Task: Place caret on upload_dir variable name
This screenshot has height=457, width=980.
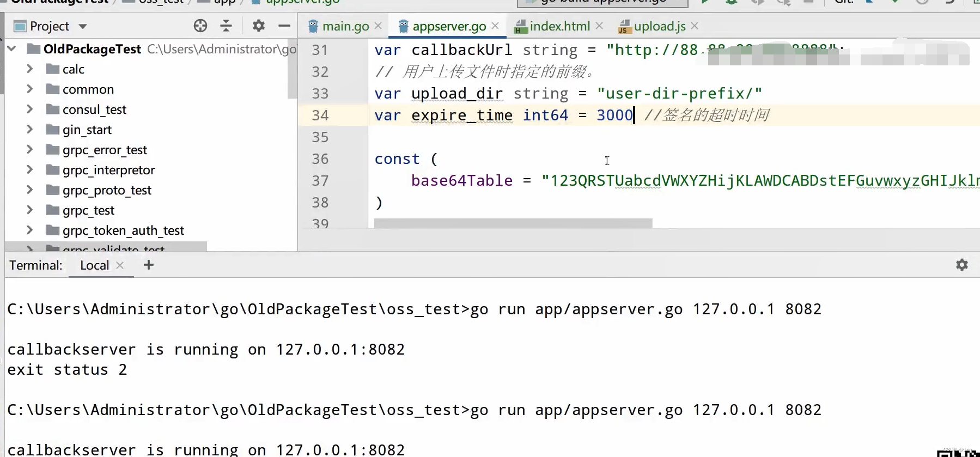Action: (457, 94)
